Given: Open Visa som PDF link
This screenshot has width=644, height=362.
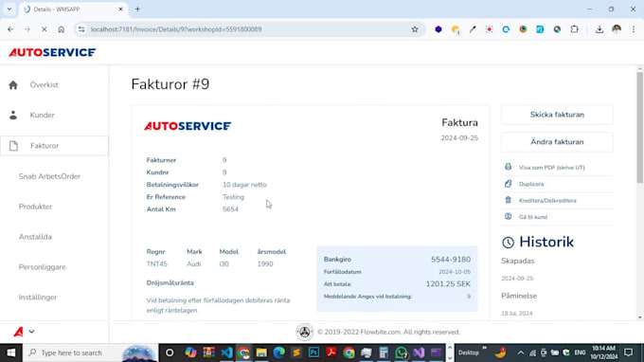Looking at the screenshot, I should click(x=551, y=168).
